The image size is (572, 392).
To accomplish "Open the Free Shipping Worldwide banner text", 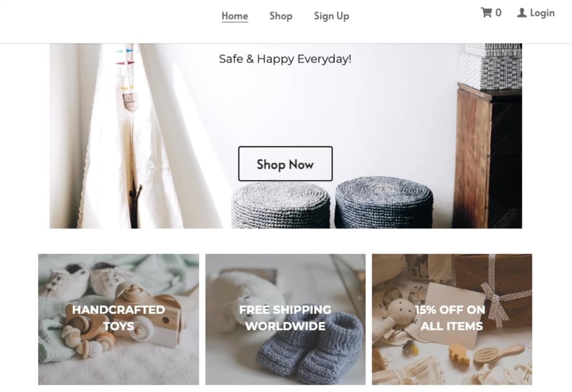I will (285, 318).
